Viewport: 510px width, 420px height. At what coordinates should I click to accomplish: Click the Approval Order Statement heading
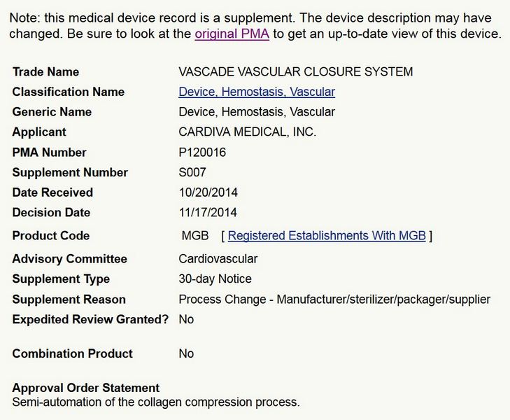tap(86, 388)
